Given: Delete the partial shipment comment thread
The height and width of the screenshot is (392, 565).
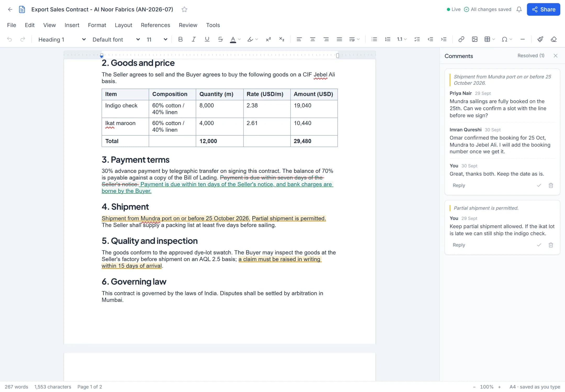Looking at the screenshot, I should [551, 245].
